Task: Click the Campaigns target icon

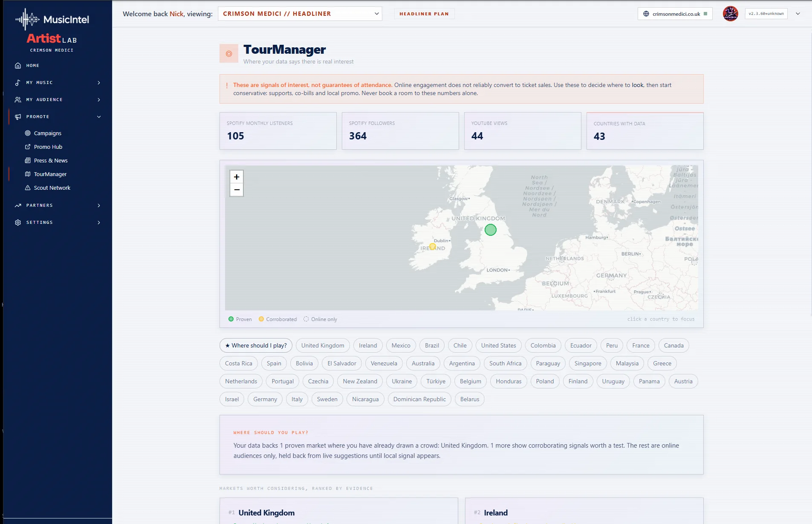Action: pyautogui.click(x=28, y=133)
